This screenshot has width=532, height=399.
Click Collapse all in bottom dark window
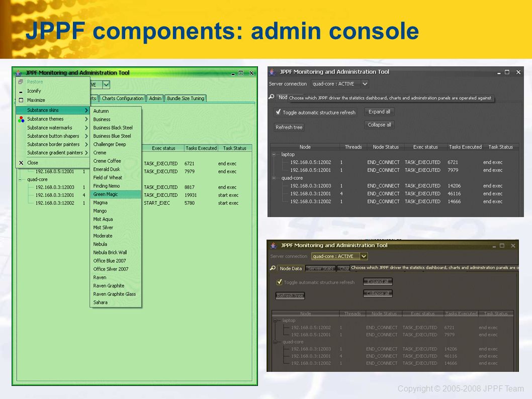click(x=378, y=293)
